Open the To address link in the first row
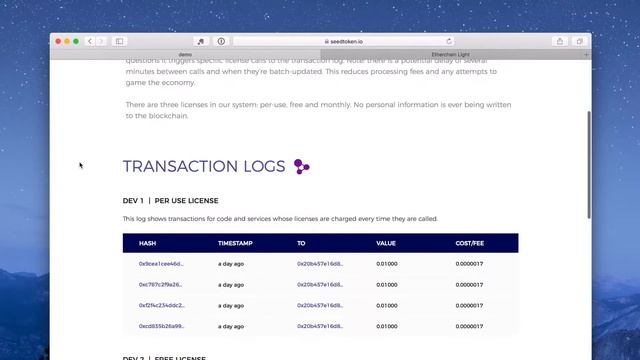640x360 pixels. (x=320, y=264)
